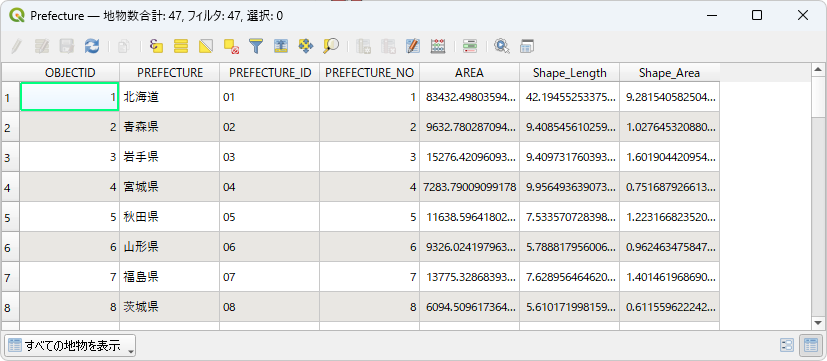Screen dimensions: 827x361
Task: Open conditional formatting panel icon
Action: click(470, 46)
